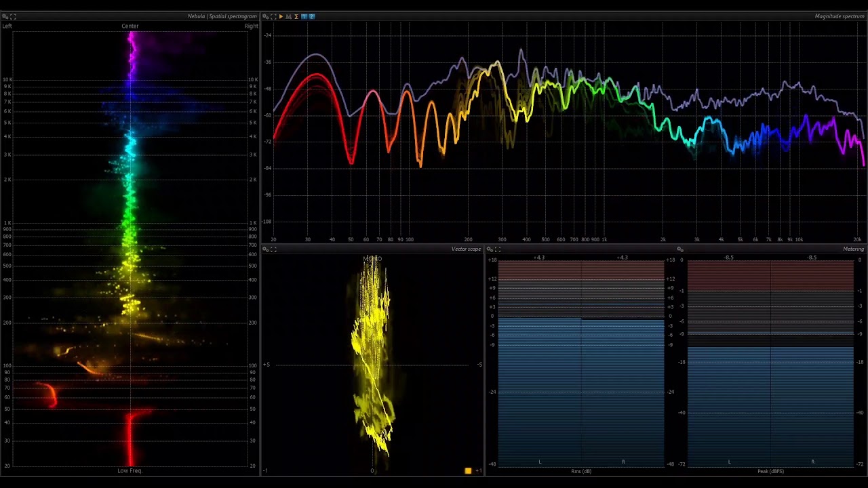
Task: Click the "Rms (dB)" meter label
Action: [581, 471]
